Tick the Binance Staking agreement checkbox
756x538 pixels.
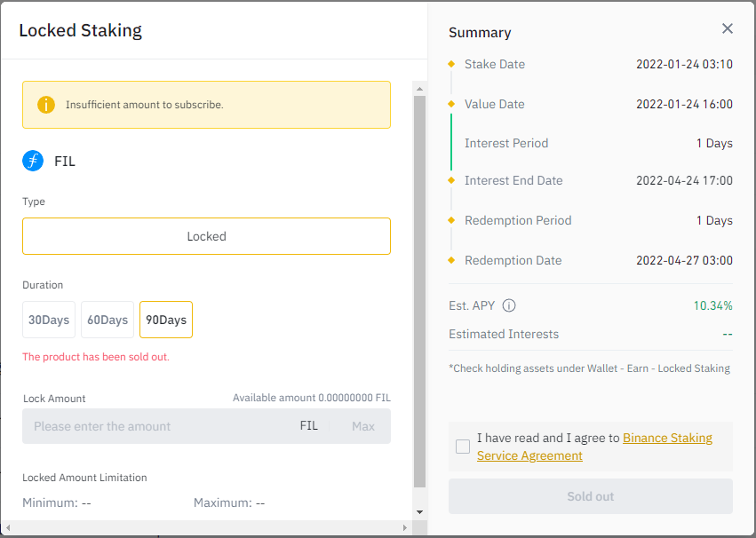(x=463, y=447)
